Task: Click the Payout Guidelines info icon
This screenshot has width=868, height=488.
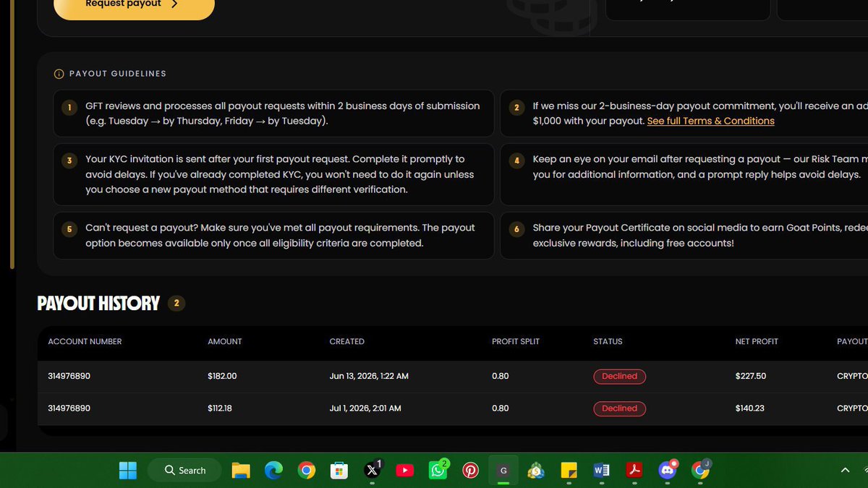Action: coord(59,74)
